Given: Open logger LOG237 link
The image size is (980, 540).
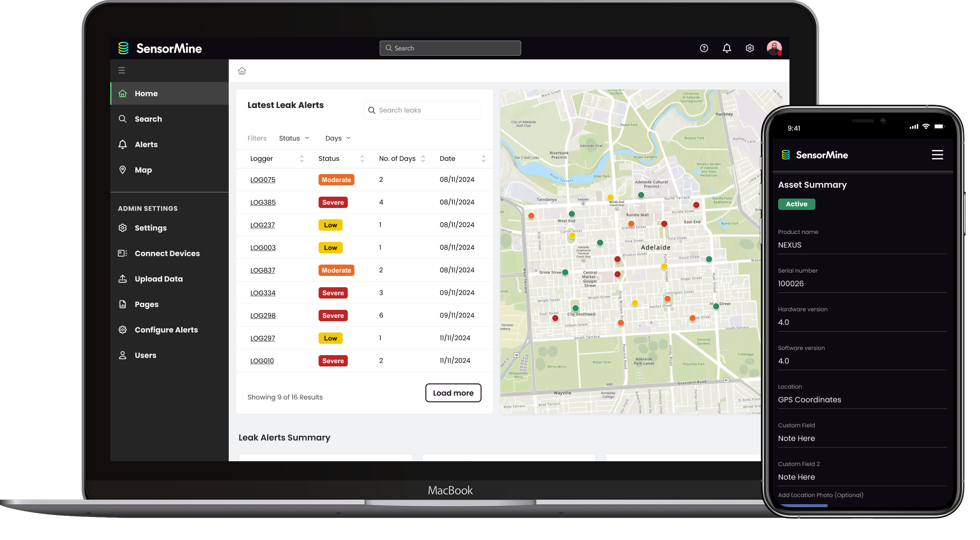Looking at the screenshot, I should click(x=262, y=225).
